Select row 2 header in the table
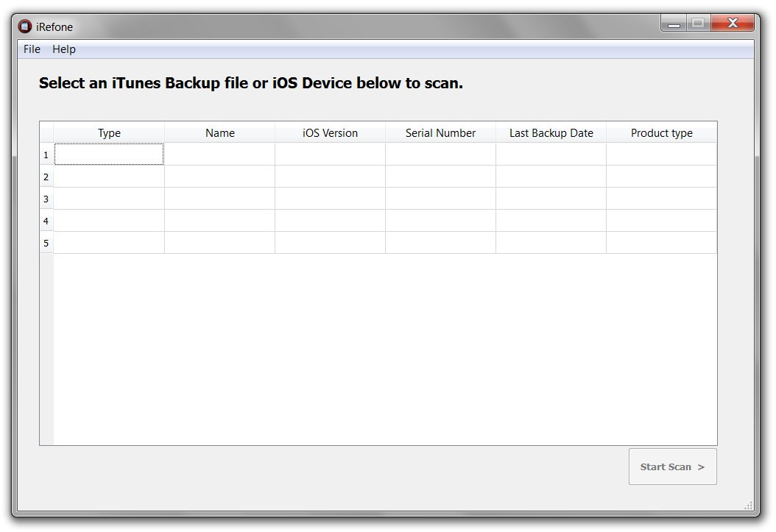The image size is (776, 532). pos(46,177)
